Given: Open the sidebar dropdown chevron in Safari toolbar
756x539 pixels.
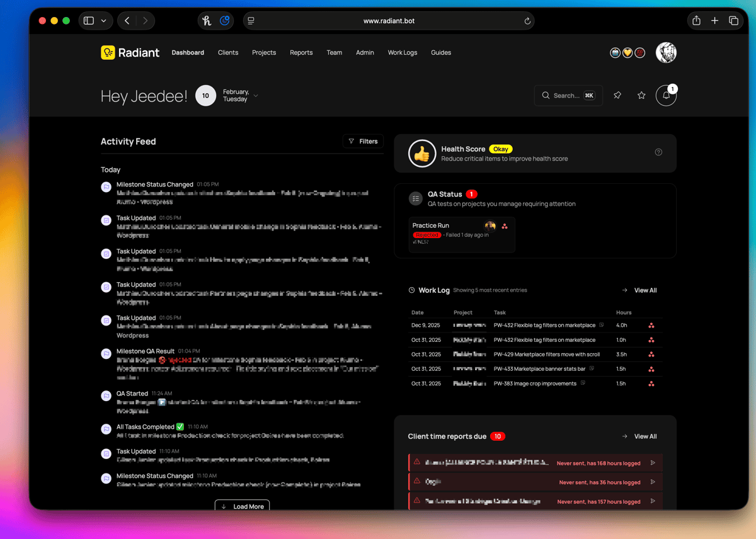Looking at the screenshot, I should (103, 21).
